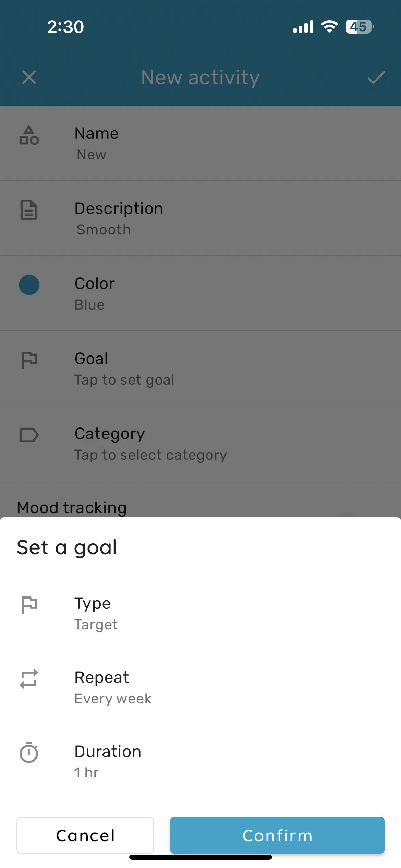Image resolution: width=401 pixels, height=868 pixels.
Task: Tap the document icon beside Description
Action: pyautogui.click(x=29, y=210)
